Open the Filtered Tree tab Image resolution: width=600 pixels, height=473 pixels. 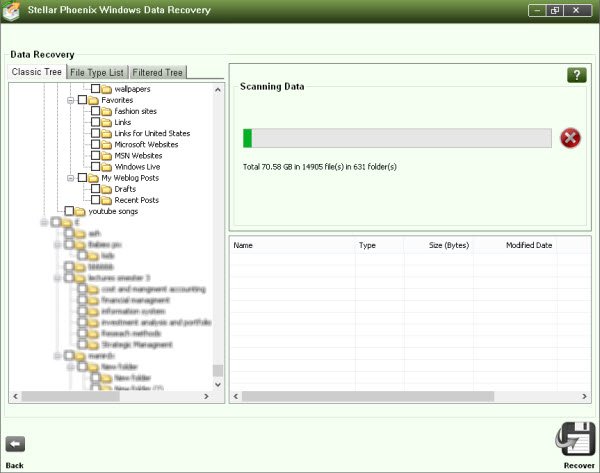(158, 72)
